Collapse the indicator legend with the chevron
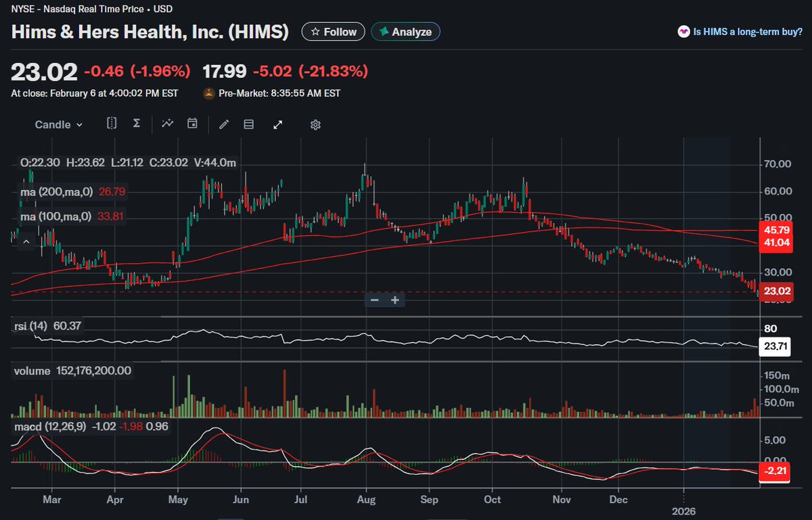The height and width of the screenshot is (520, 812). pos(26,241)
